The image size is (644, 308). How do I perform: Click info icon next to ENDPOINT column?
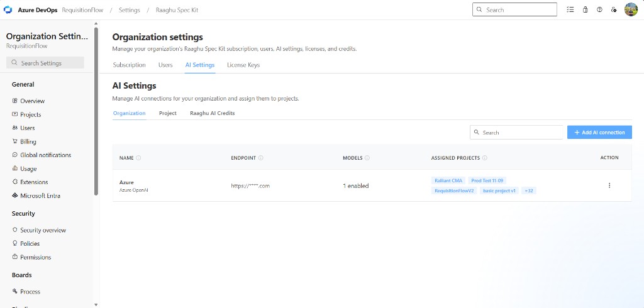click(x=261, y=158)
